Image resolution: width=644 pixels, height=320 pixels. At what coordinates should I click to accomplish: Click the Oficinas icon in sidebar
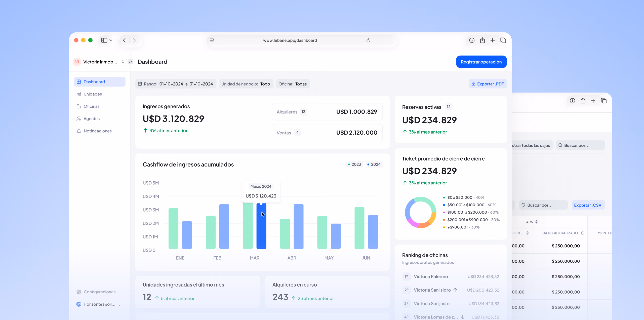point(79,106)
